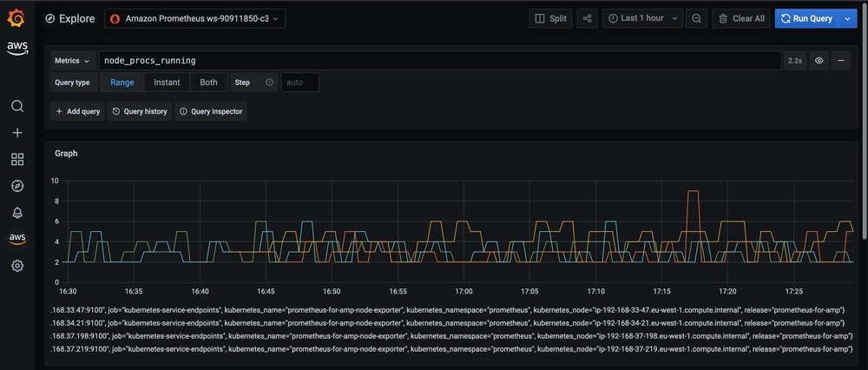The width and height of the screenshot is (868, 370).
Task: Select legend series for 168.33.47:9100
Action: tap(447, 309)
